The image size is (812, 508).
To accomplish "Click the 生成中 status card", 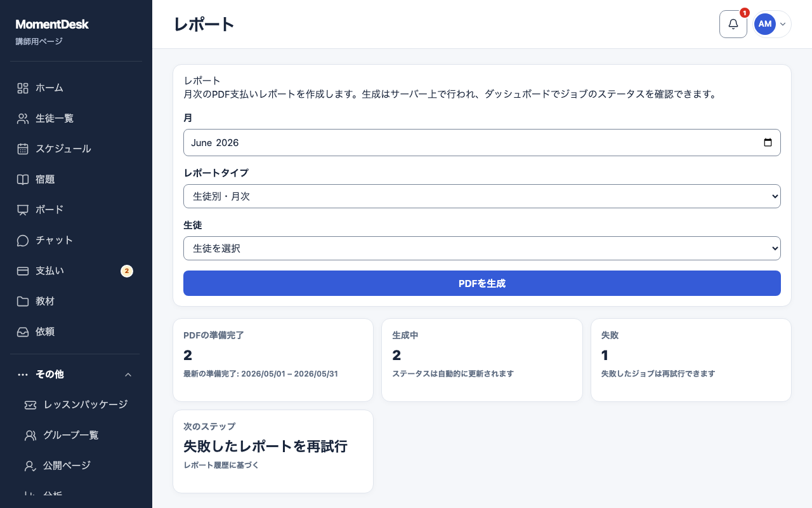I will click(x=482, y=360).
